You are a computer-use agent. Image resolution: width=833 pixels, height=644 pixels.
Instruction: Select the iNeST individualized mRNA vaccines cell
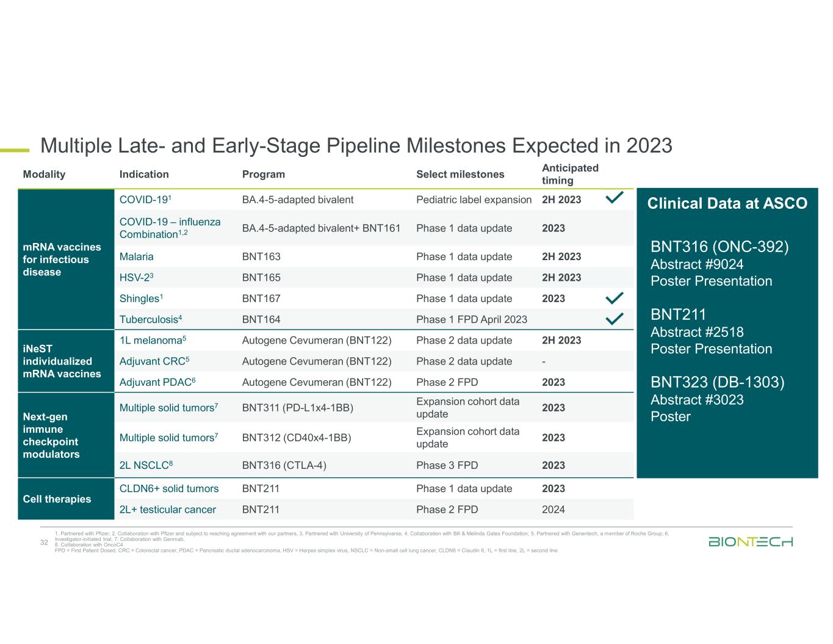67,361
